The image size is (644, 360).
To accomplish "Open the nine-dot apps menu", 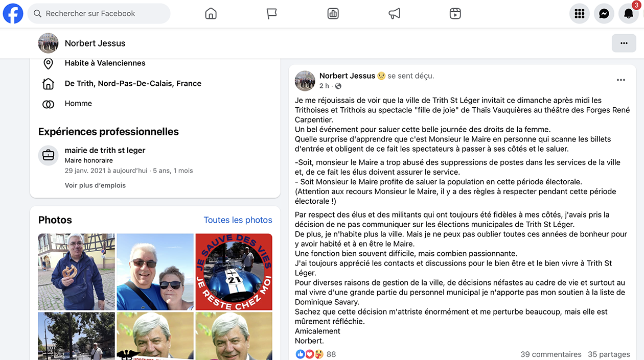I will click(580, 14).
